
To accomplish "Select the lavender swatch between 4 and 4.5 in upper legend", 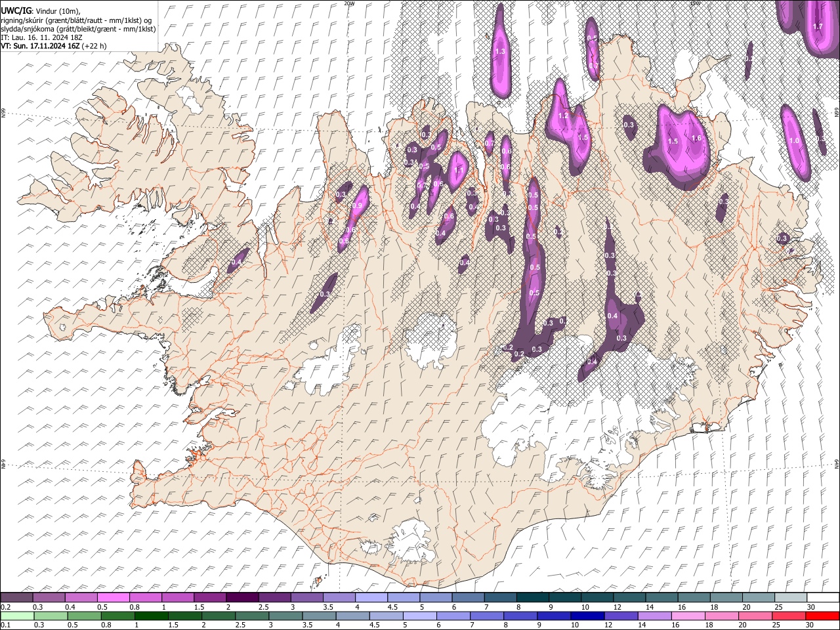I will coord(371,598).
